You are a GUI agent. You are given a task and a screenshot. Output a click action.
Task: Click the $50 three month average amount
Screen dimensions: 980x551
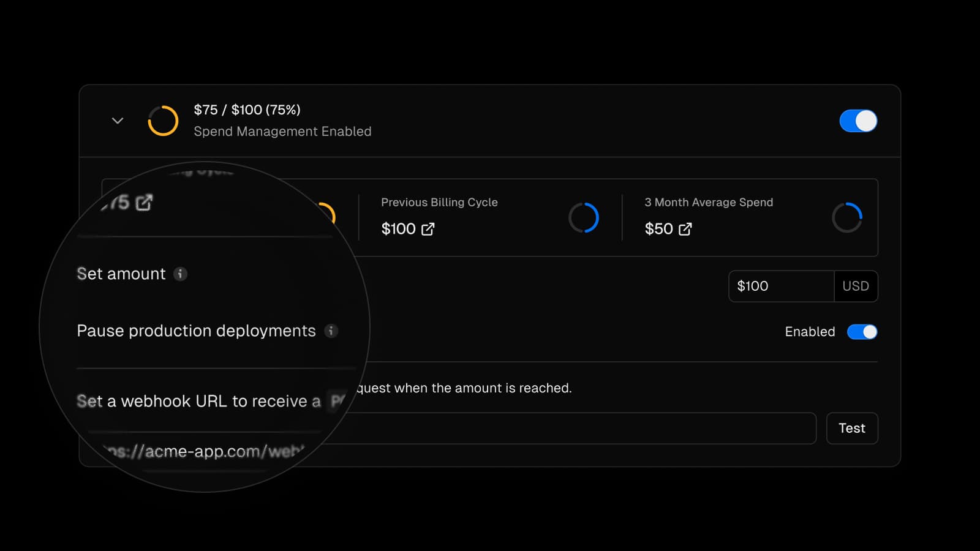point(658,229)
